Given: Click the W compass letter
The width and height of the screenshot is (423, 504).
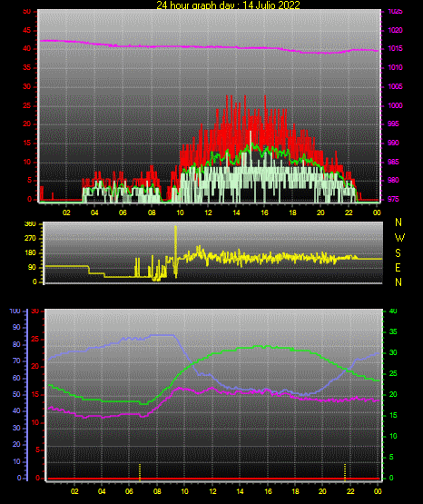Looking at the screenshot, I should click(x=399, y=238).
